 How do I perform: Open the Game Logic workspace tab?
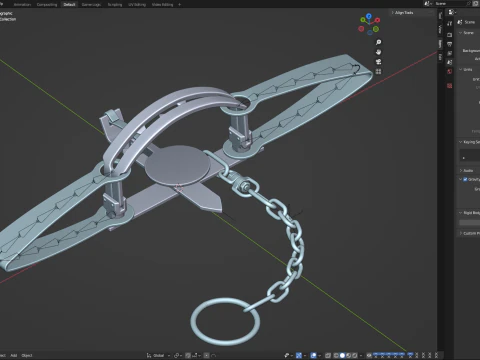91,4
